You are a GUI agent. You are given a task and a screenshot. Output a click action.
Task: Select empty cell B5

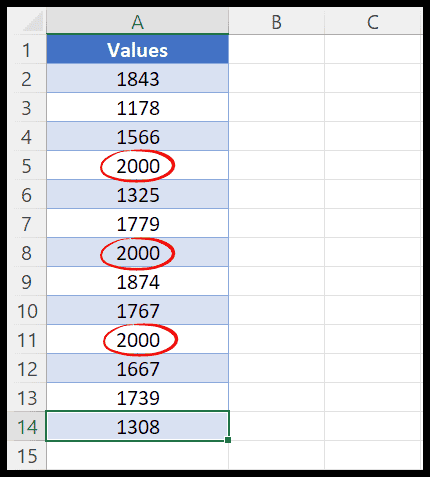point(276,165)
